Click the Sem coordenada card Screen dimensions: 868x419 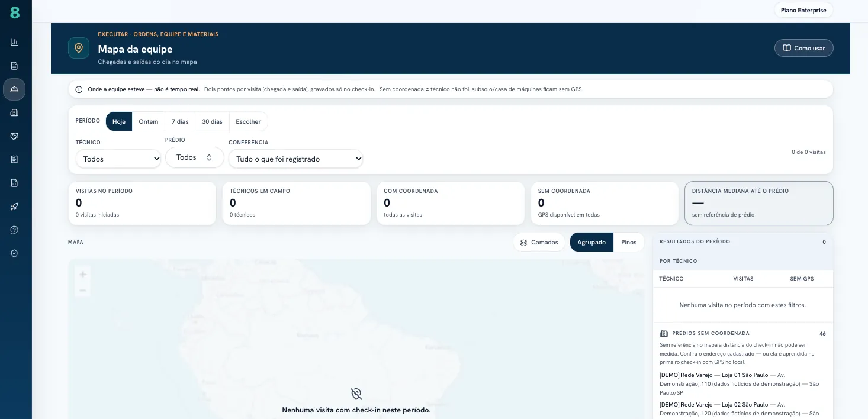[605, 203]
